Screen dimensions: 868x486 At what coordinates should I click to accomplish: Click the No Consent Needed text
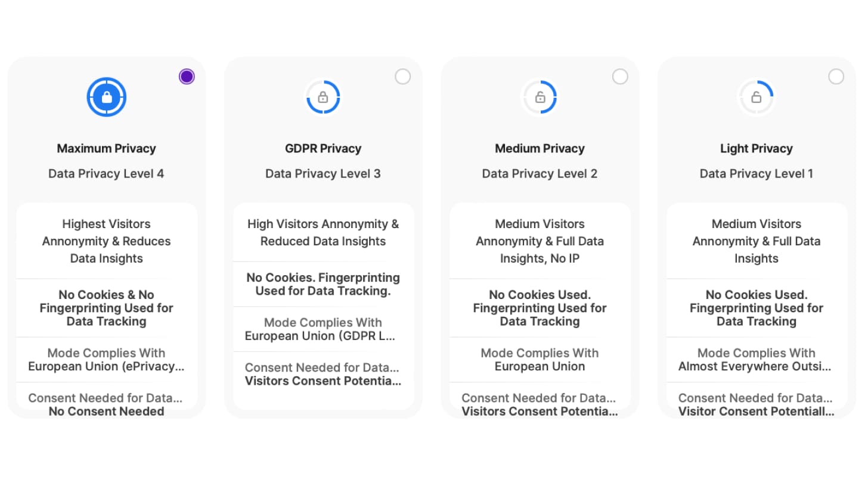click(107, 411)
